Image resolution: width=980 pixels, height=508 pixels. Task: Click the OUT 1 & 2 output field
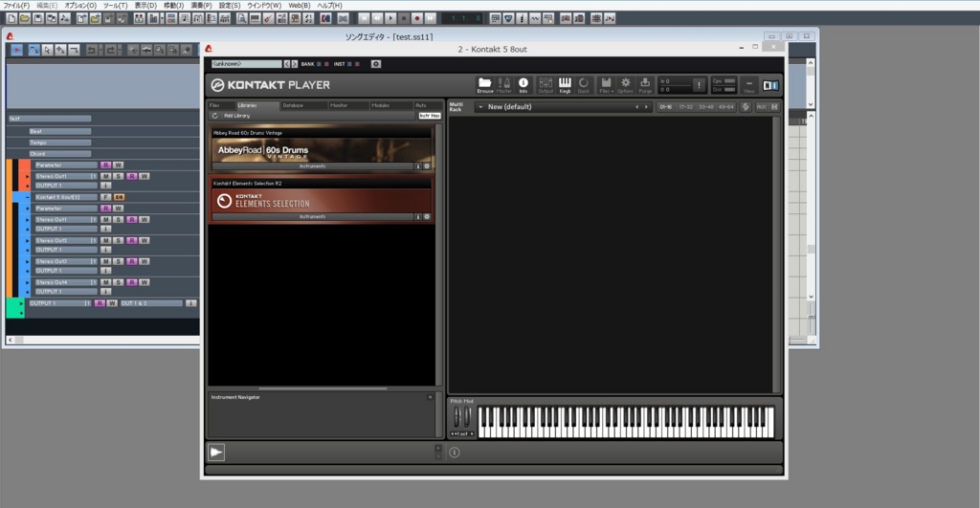151,303
